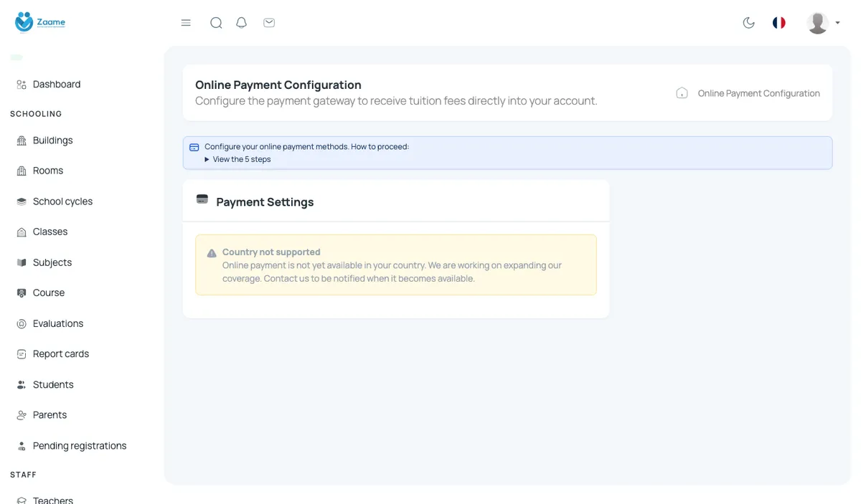Click the credit card icon in info banner
Screen dimensions: 861x504
pos(194,147)
